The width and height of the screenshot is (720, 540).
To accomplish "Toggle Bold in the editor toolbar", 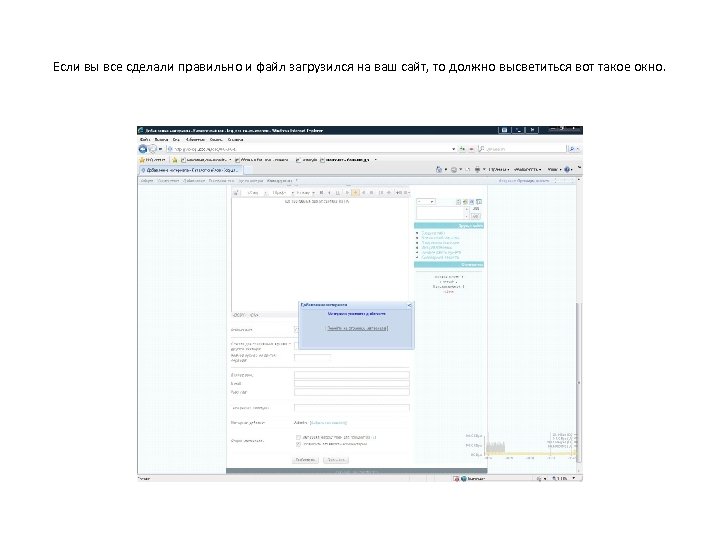I will 321,192.
